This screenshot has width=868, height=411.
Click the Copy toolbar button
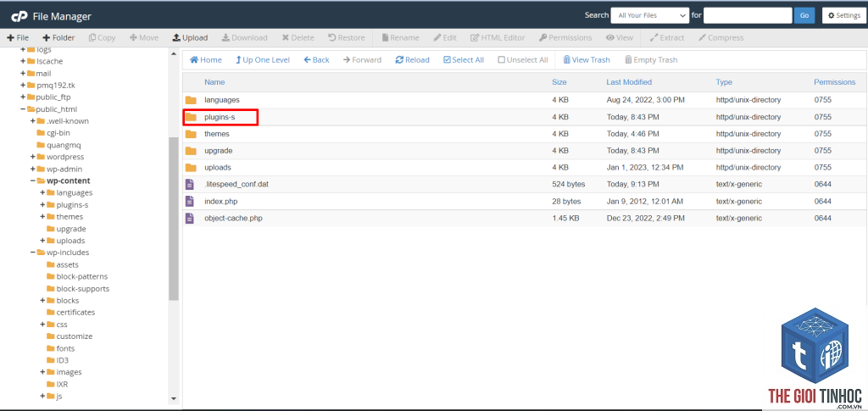coord(103,37)
